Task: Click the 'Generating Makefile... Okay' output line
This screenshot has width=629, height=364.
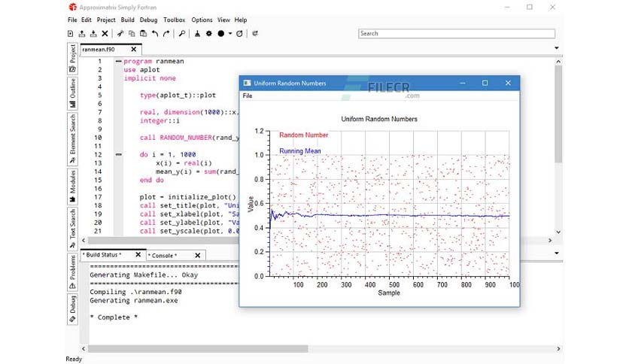Action: pos(144,275)
